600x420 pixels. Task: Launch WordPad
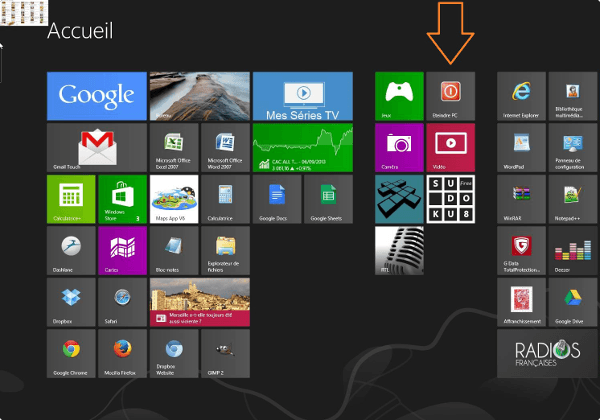(521, 148)
